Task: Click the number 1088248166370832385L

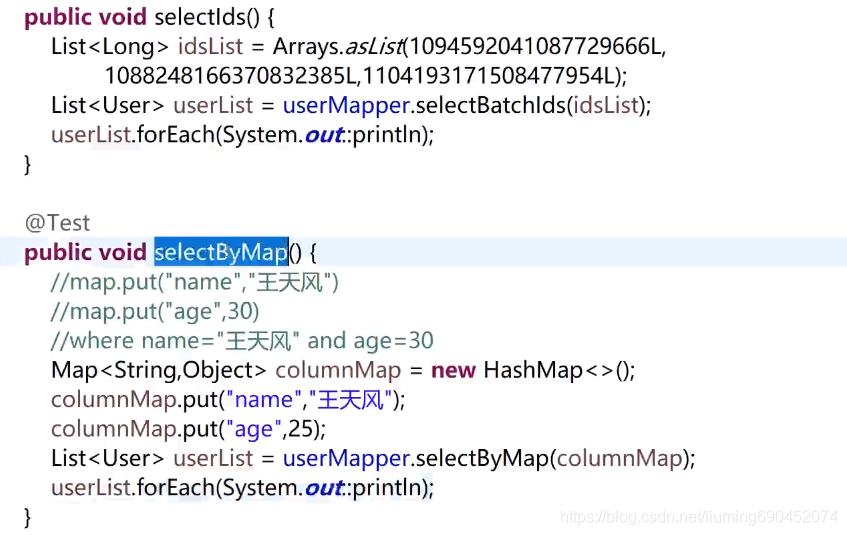Action: click(x=231, y=76)
